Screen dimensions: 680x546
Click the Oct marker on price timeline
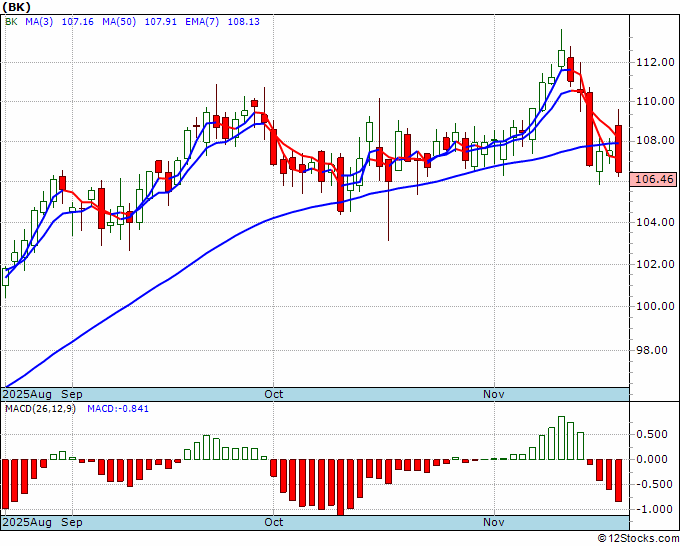pyautogui.click(x=274, y=394)
